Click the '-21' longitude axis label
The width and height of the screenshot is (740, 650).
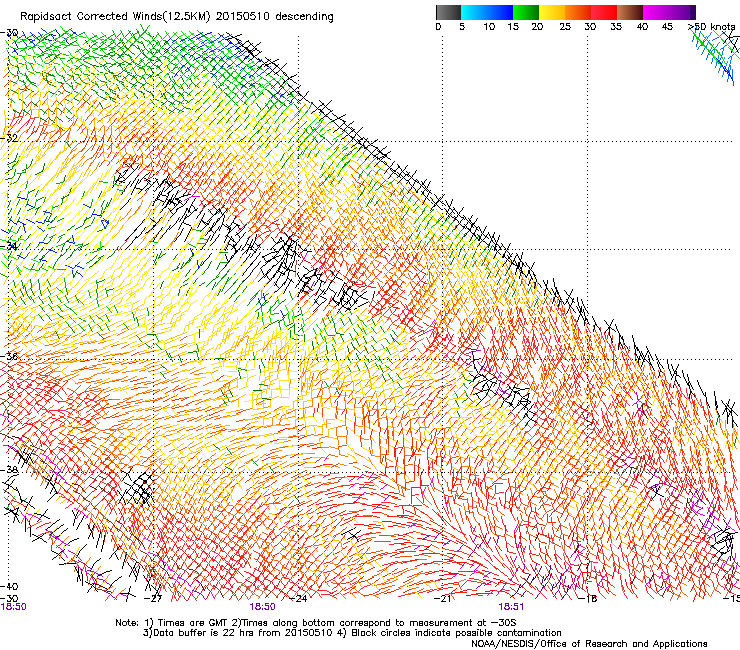click(443, 599)
